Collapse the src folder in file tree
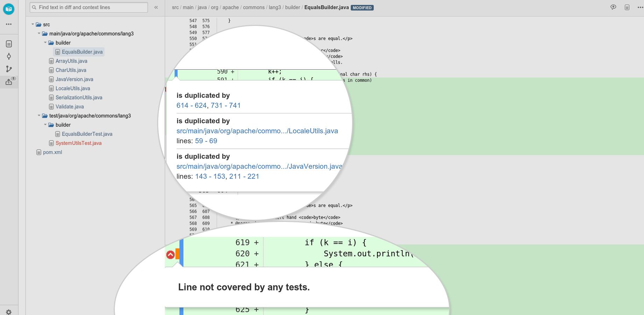Image resolution: width=644 pixels, height=315 pixels. [33, 24]
